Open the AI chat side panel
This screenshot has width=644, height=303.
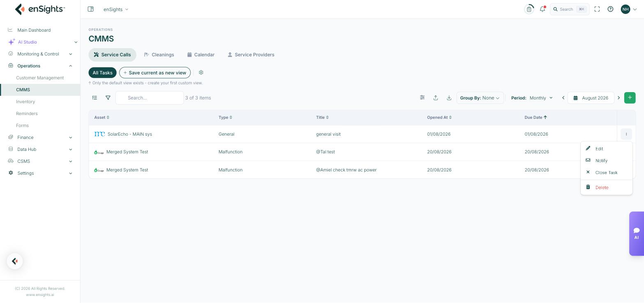coord(636,234)
